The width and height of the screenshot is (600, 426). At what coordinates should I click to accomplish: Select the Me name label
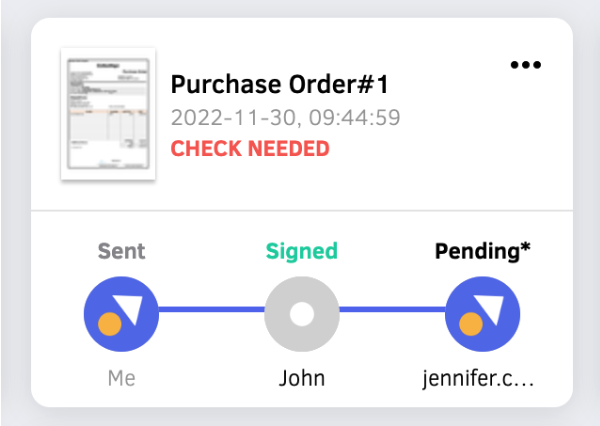coord(122,378)
